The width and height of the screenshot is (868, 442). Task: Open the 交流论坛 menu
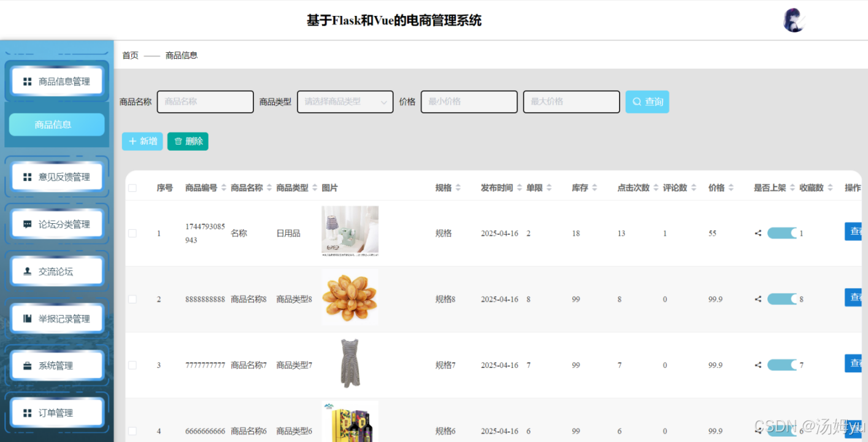coord(57,272)
